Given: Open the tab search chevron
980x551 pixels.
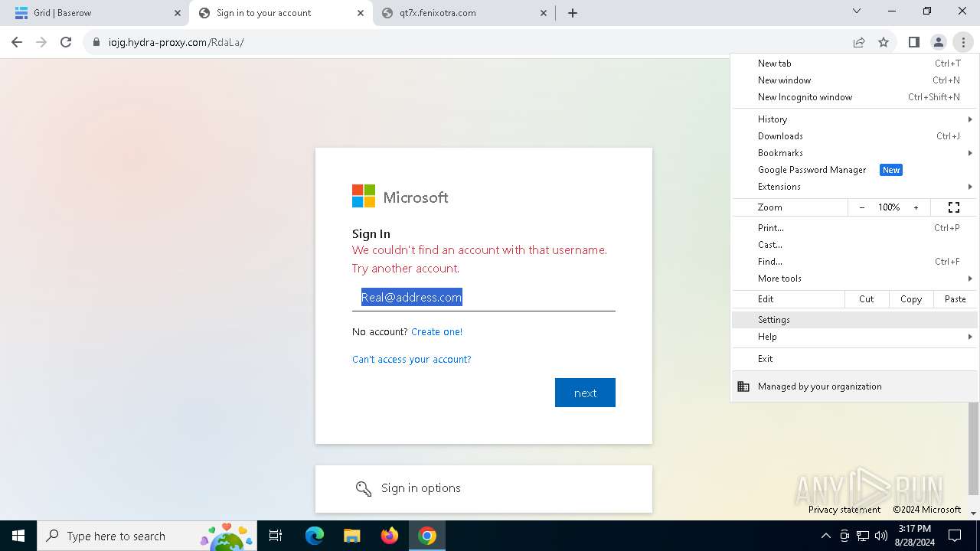Looking at the screenshot, I should [x=857, y=11].
